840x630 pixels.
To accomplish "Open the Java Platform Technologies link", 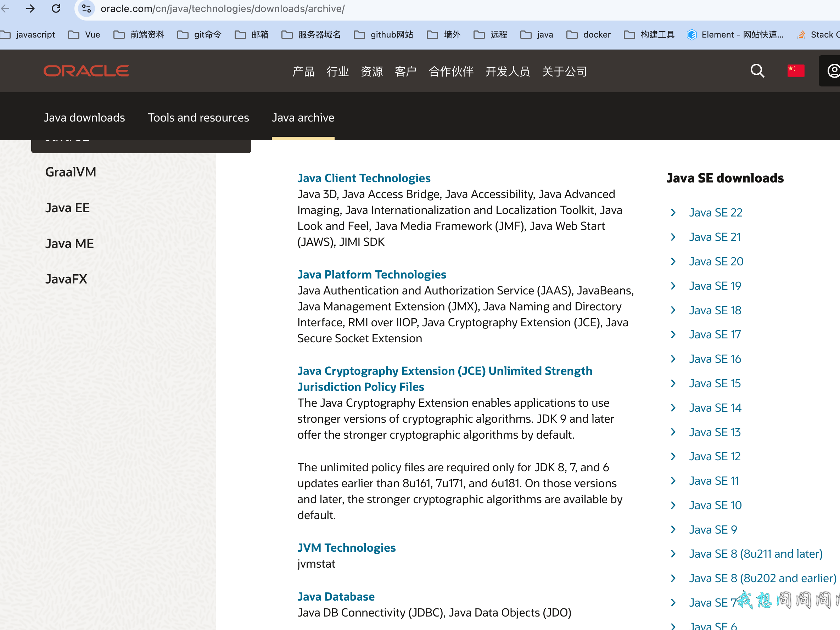I will pos(372,275).
